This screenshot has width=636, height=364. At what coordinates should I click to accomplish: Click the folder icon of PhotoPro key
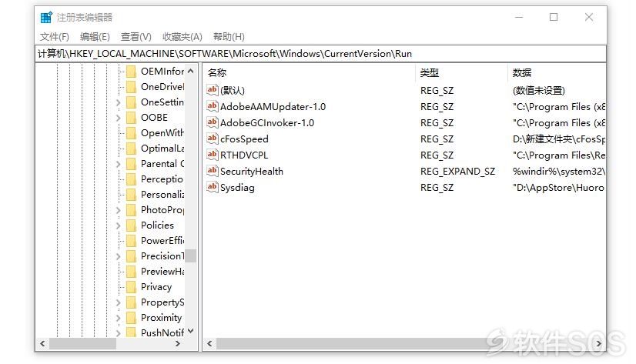point(131,210)
